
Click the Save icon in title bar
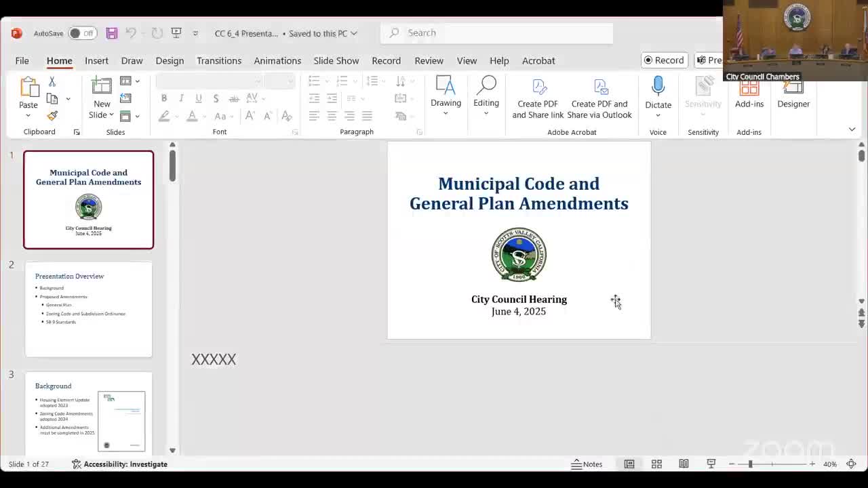click(112, 33)
